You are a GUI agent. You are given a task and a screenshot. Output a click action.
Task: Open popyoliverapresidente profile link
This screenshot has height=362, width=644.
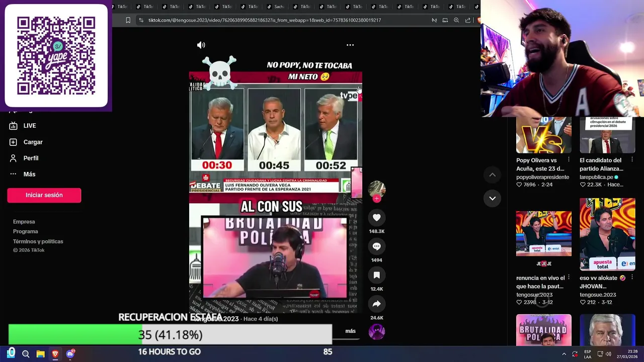(542, 177)
